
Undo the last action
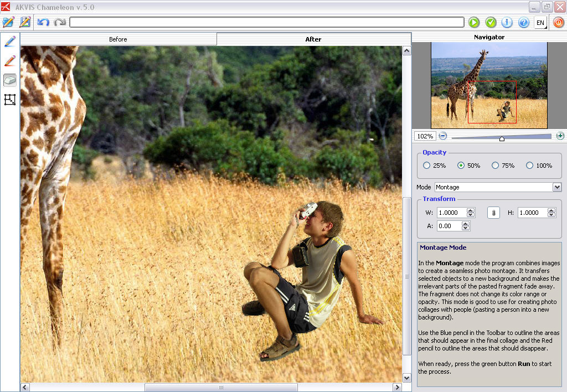coord(43,22)
